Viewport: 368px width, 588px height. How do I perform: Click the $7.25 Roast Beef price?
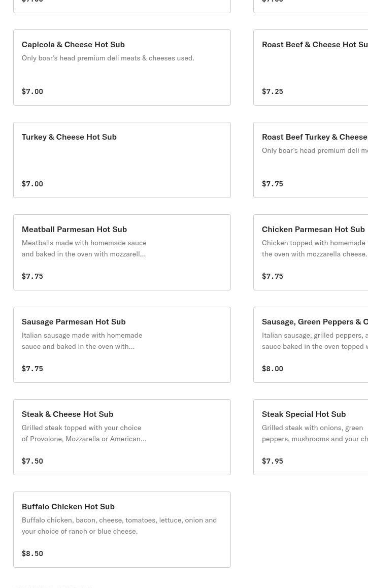tap(273, 91)
